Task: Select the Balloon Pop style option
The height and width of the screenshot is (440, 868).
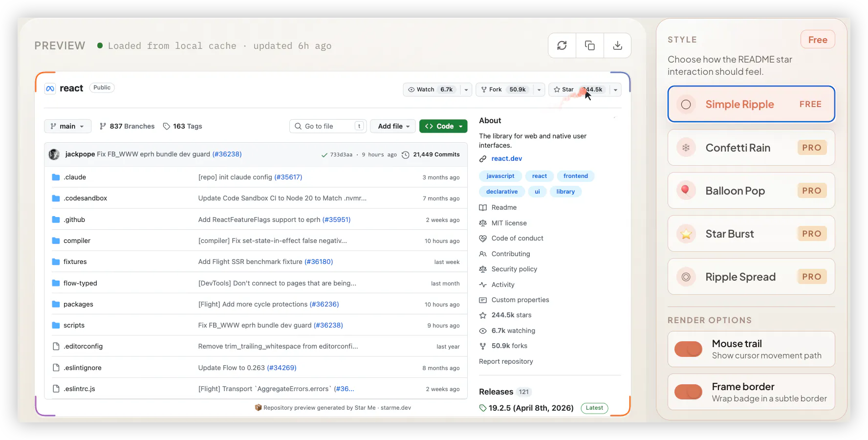Action: (751, 191)
